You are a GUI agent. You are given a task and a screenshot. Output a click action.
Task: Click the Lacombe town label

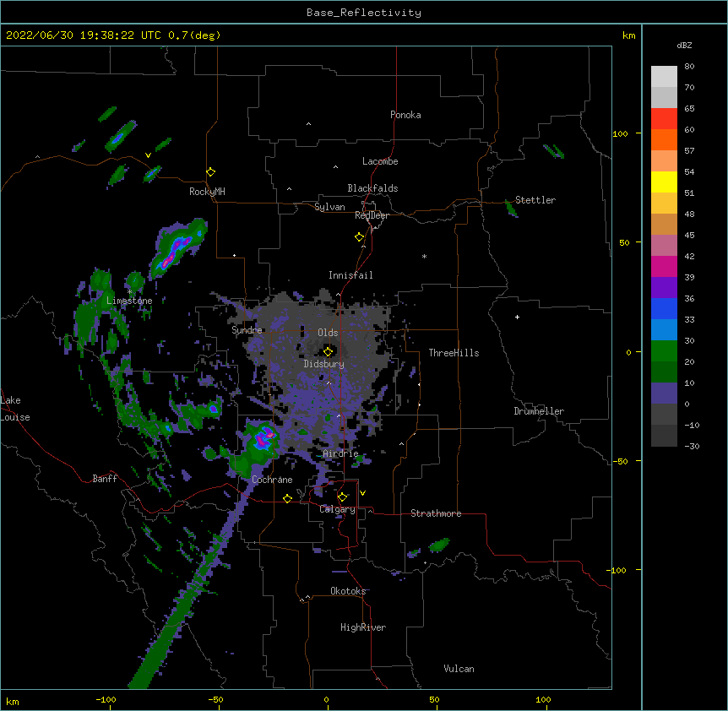click(x=380, y=161)
